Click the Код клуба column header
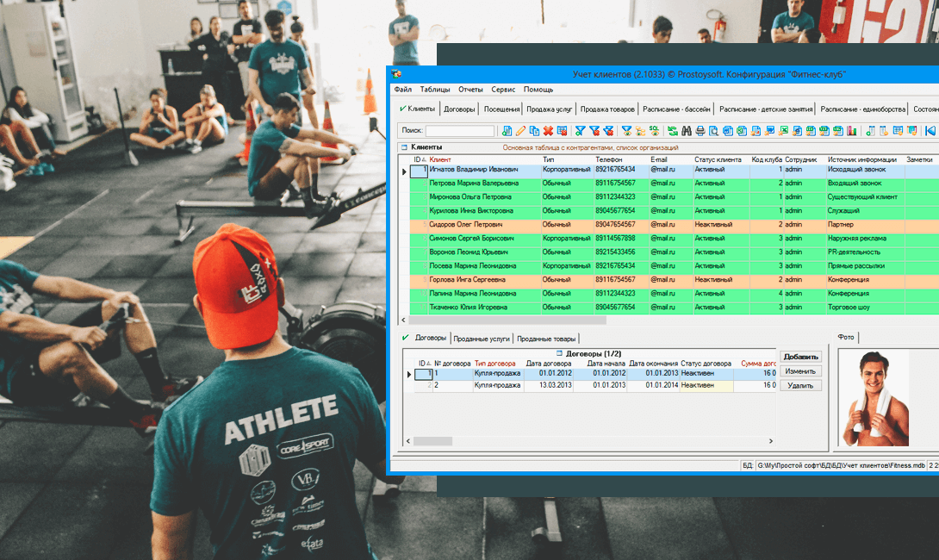939x560 pixels. click(767, 160)
